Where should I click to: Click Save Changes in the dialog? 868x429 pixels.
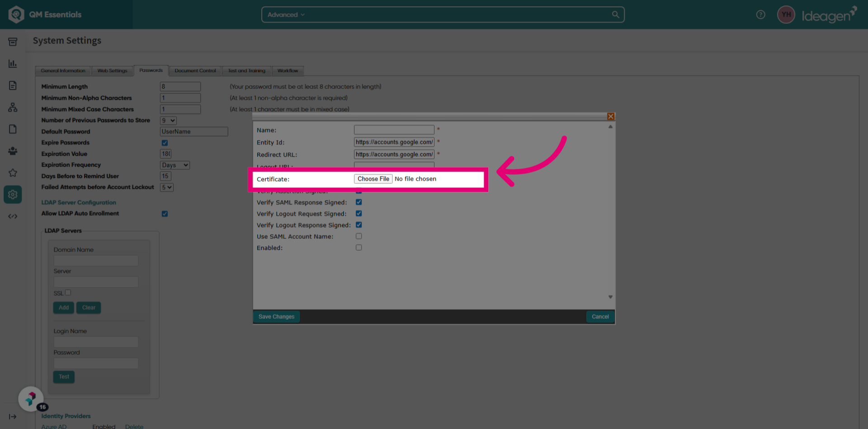click(276, 317)
